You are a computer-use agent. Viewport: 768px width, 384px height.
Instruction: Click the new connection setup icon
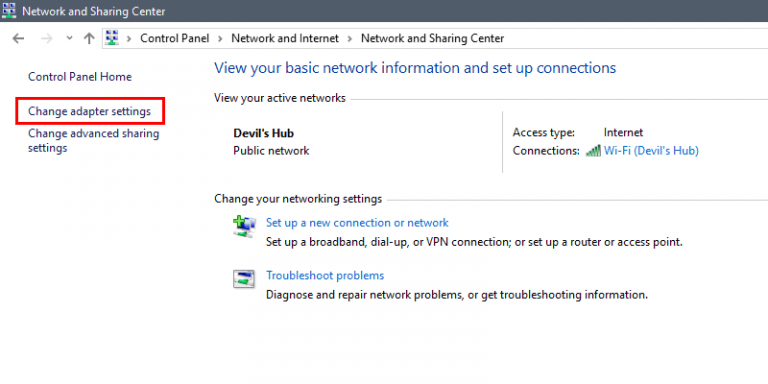click(244, 227)
